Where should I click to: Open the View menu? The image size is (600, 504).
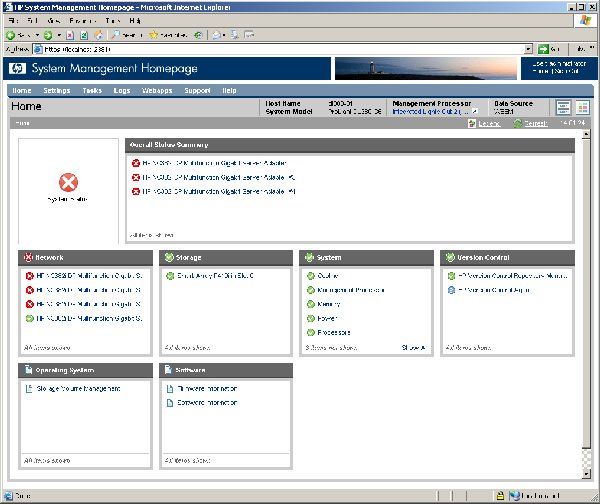[x=54, y=21]
